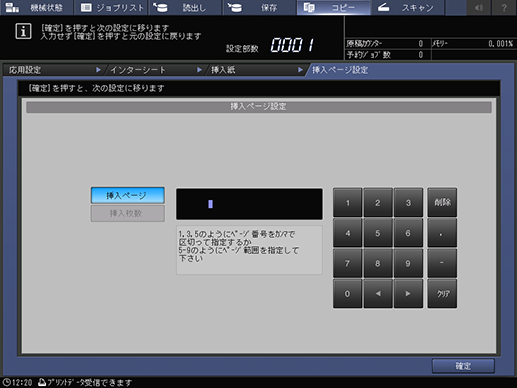Select the コピー copy tab
517x388 pixels.
click(333, 7)
